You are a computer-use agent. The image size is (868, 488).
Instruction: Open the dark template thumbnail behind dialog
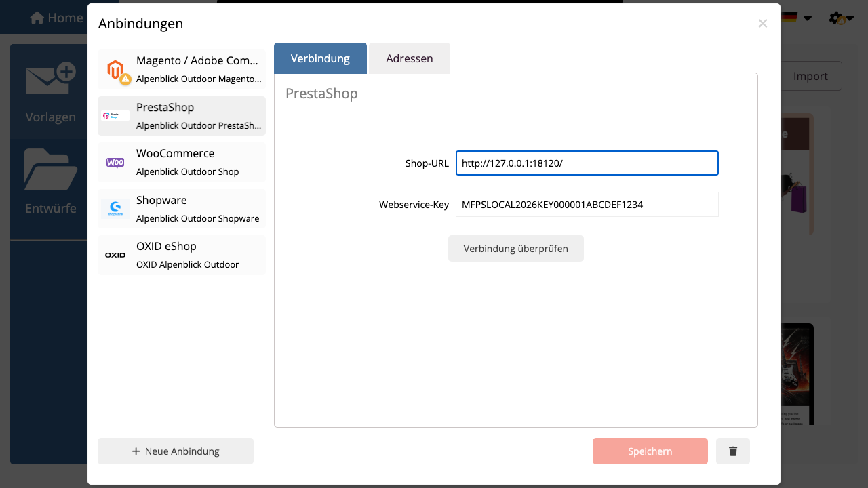click(797, 374)
